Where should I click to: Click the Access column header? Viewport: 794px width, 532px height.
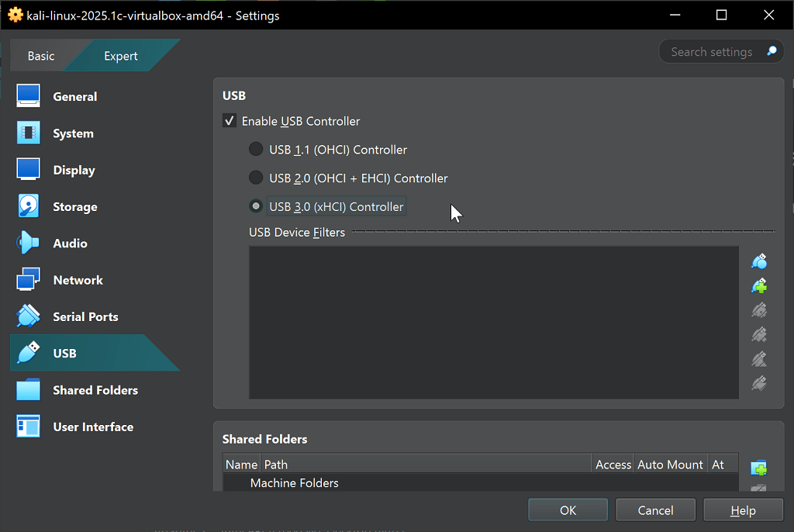[613, 464]
